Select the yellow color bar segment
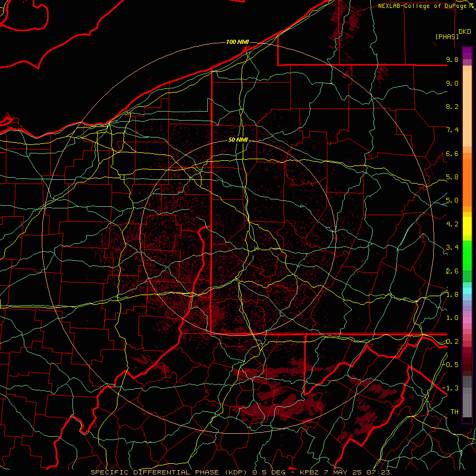 click(x=467, y=226)
